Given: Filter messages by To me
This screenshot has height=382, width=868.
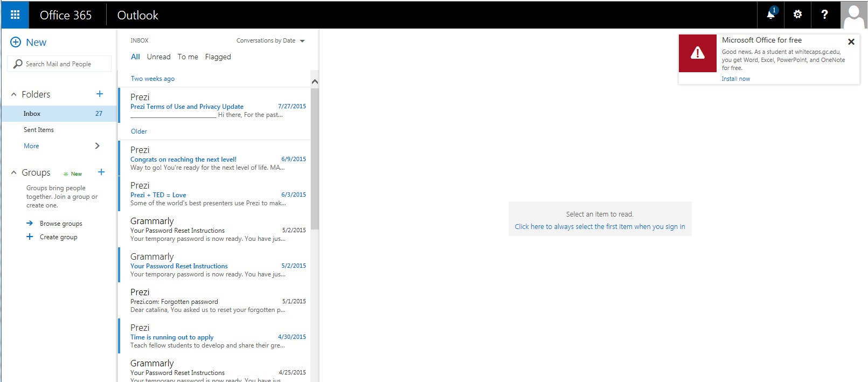Looking at the screenshot, I should (188, 57).
